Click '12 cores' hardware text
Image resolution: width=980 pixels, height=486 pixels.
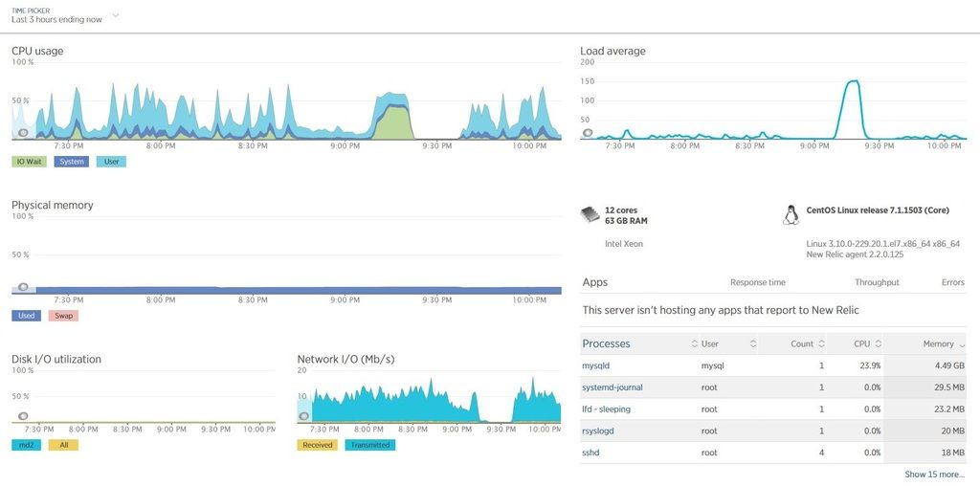621,210
